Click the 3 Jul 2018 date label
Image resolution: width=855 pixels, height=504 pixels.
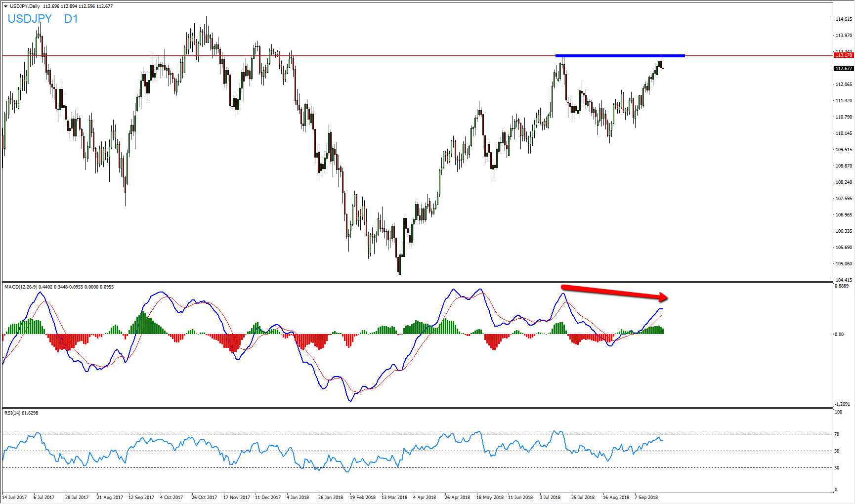coord(550,498)
